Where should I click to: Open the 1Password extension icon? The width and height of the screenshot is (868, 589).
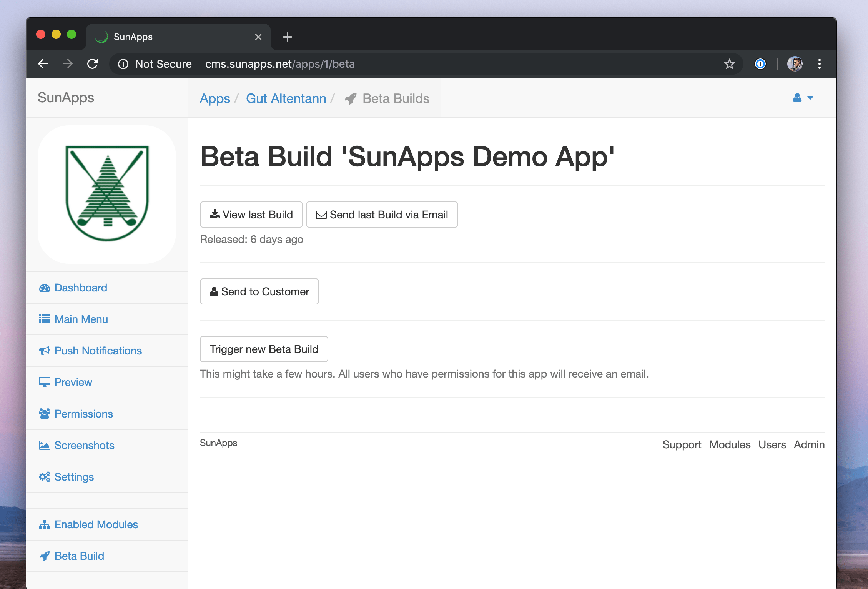click(760, 64)
